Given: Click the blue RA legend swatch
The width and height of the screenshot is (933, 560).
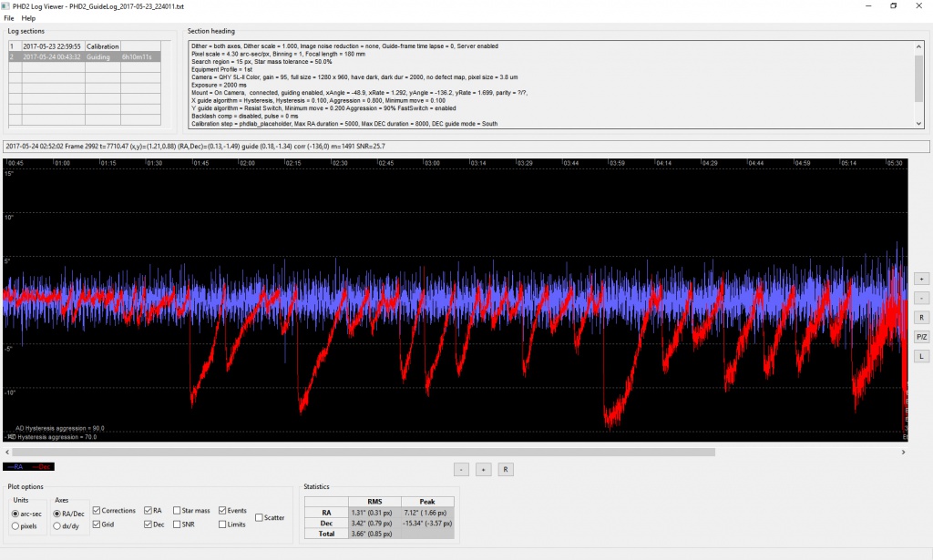Looking at the screenshot, I should click(x=15, y=467).
